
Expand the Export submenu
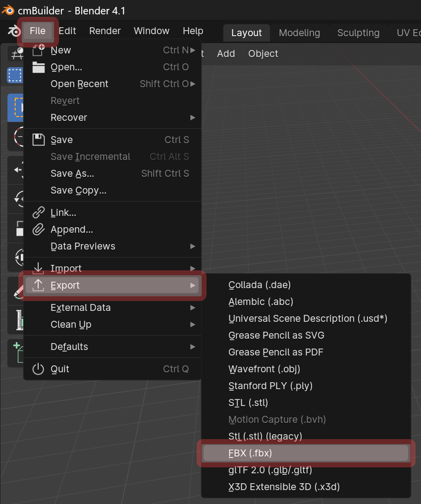[113, 286]
